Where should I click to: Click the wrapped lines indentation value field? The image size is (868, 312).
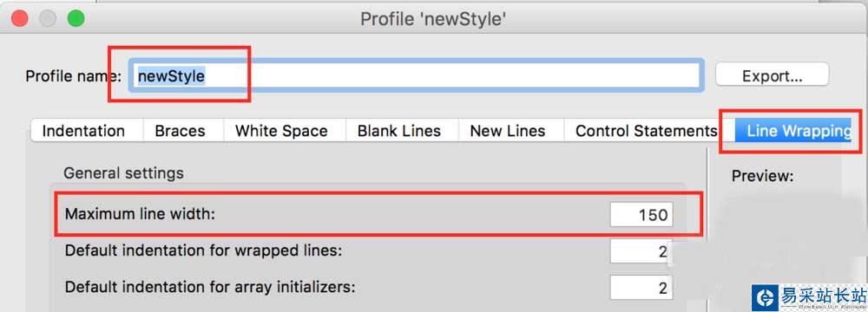(x=641, y=251)
